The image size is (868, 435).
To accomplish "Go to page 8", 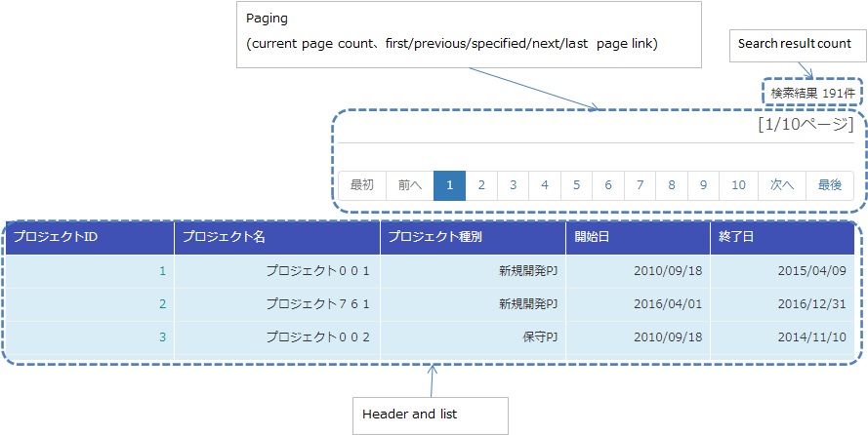I will point(672,185).
